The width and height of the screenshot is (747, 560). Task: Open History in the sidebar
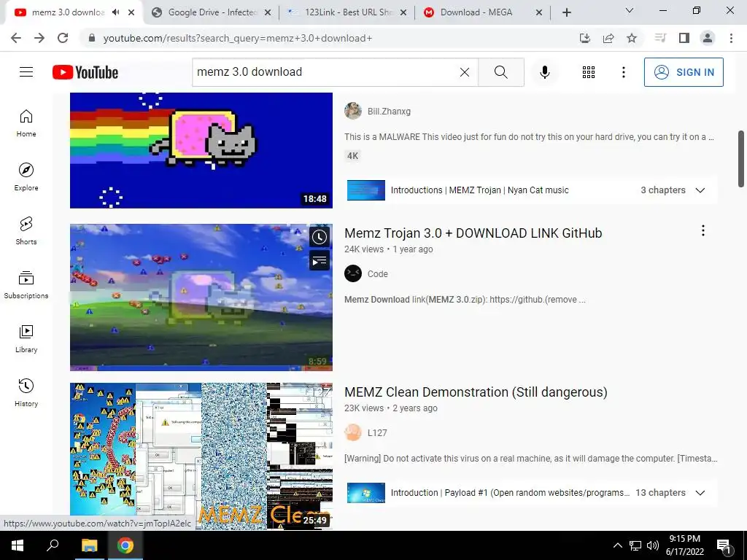click(x=26, y=393)
